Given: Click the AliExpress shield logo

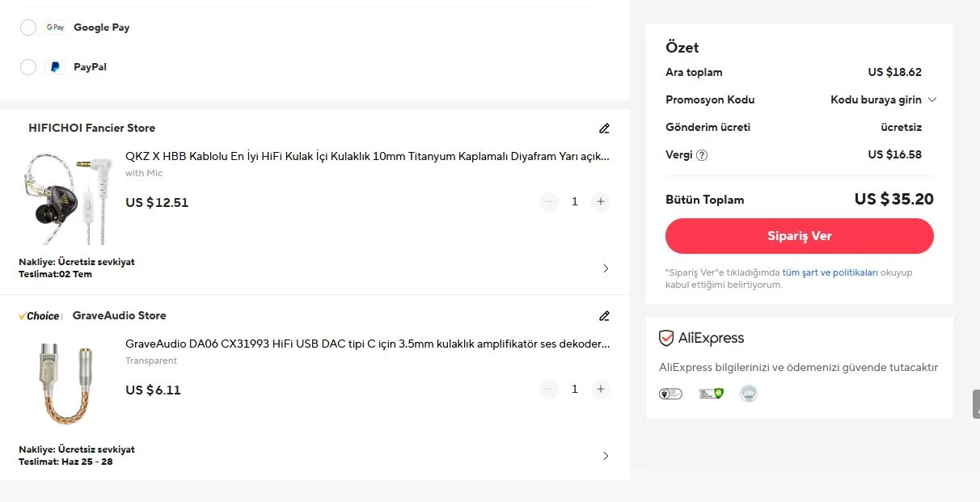Looking at the screenshot, I should pos(666,338).
